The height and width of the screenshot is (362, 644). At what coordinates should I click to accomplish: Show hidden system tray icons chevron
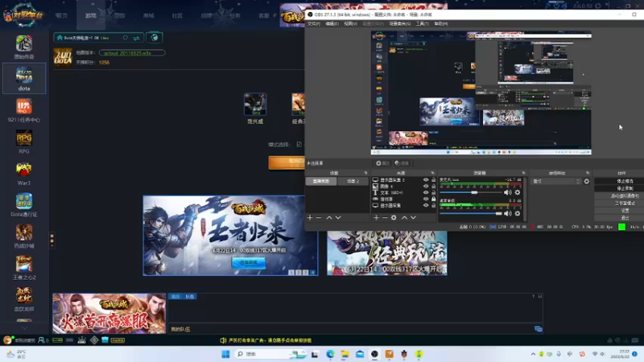(x=533, y=354)
